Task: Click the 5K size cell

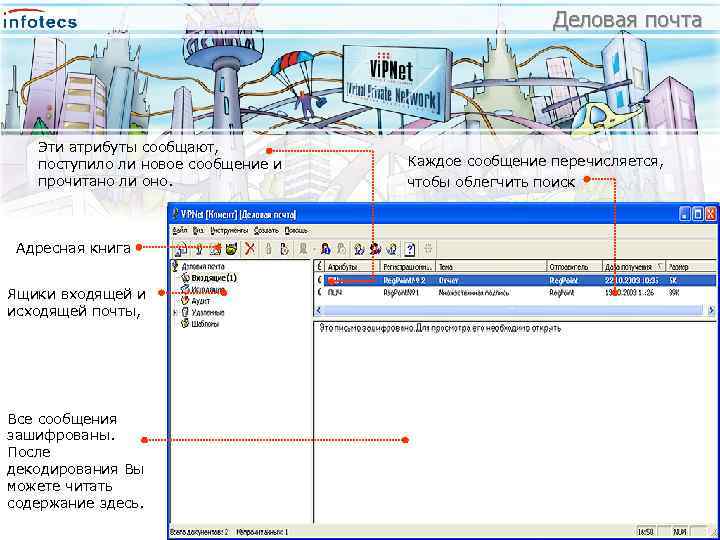Action: (674, 280)
